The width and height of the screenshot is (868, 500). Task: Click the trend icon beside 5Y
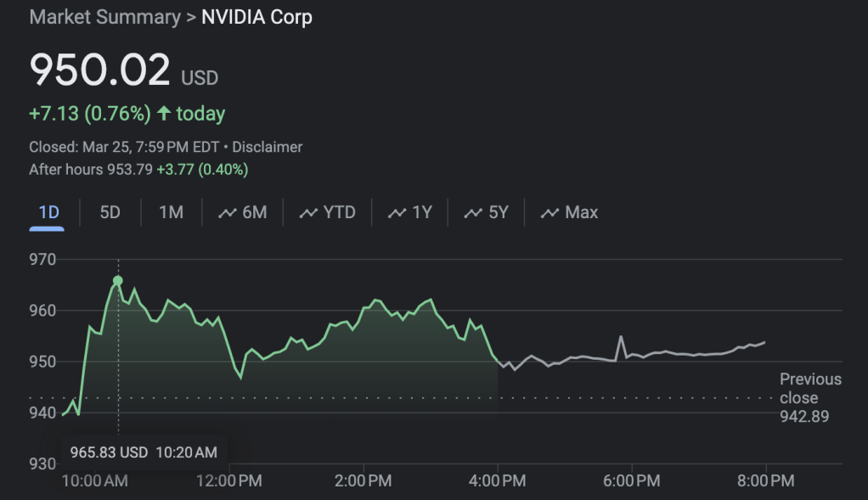pyautogui.click(x=473, y=213)
